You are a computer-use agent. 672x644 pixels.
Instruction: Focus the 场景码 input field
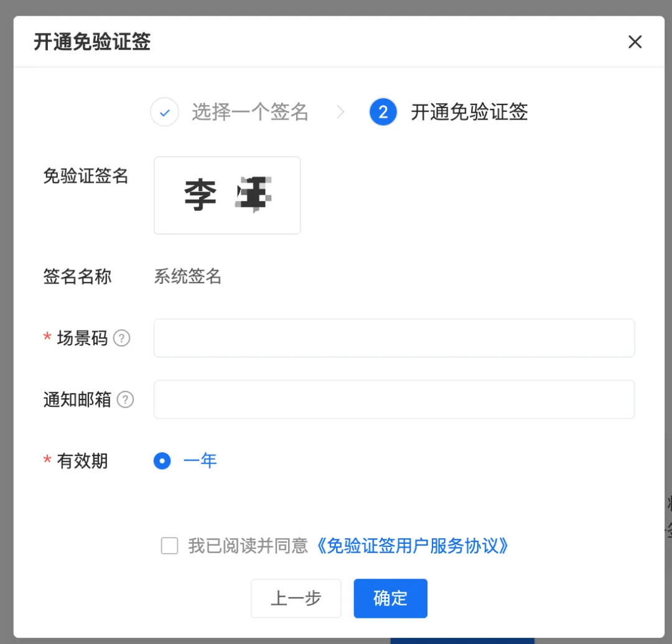click(x=394, y=338)
